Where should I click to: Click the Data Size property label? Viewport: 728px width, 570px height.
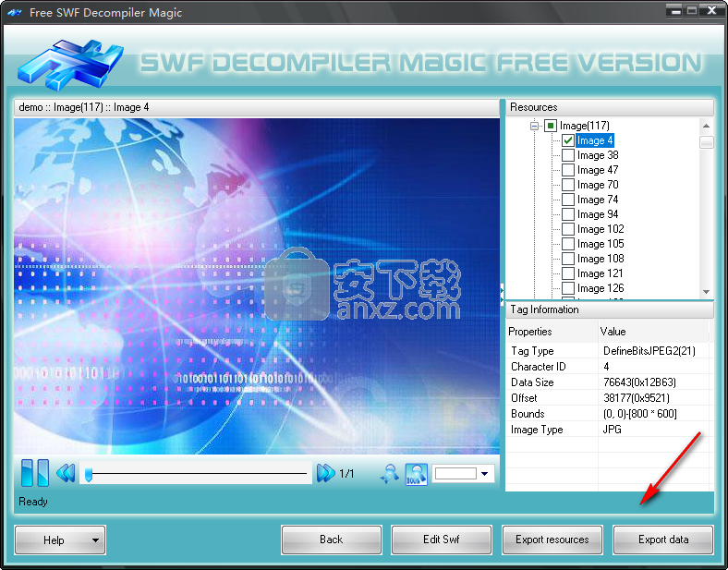pos(532,382)
